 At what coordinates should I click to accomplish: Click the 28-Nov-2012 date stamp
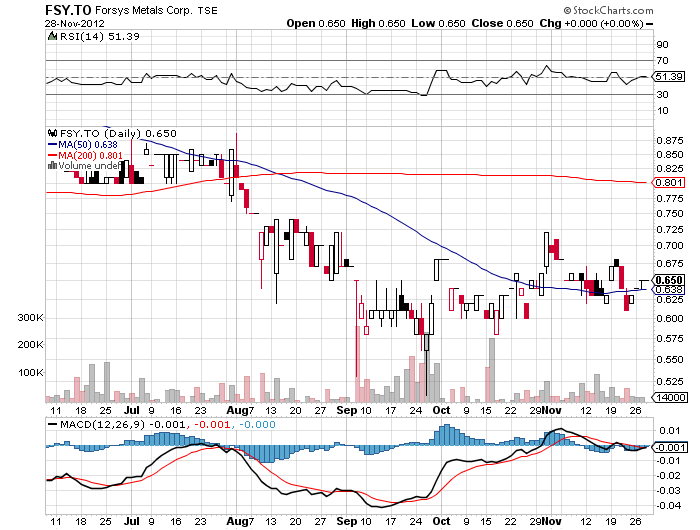tap(75, 24)
